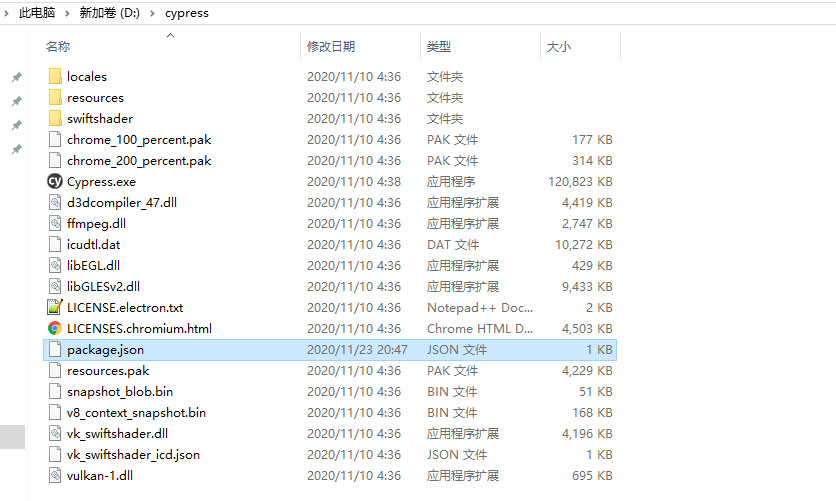Click the swiftshader folder icon

(x=55, y=118)
